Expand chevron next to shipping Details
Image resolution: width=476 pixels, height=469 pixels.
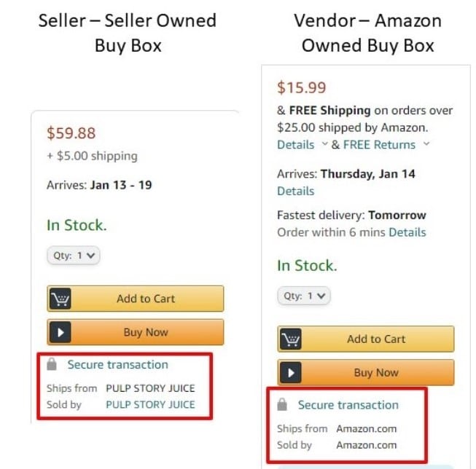[x=324, y=144]
